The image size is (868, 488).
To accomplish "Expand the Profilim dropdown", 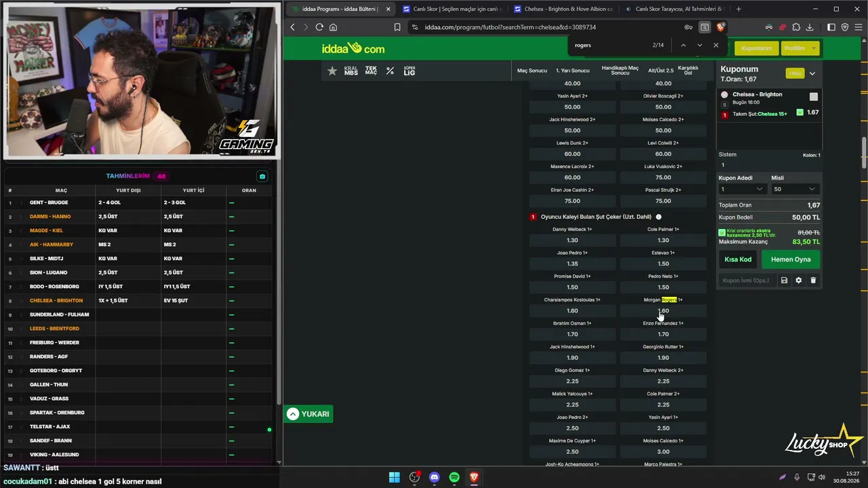I will [801, 48].
